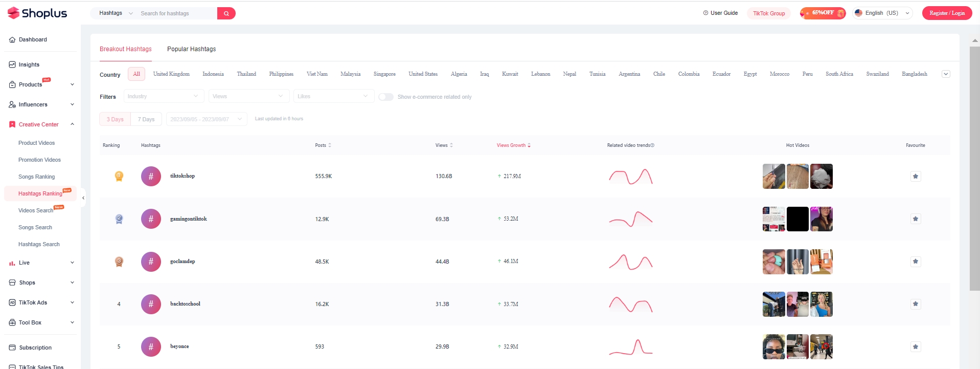Open TikTok Sales Tips in sidebar
Viewport: 980px width, 369px height.
[41, 366]
